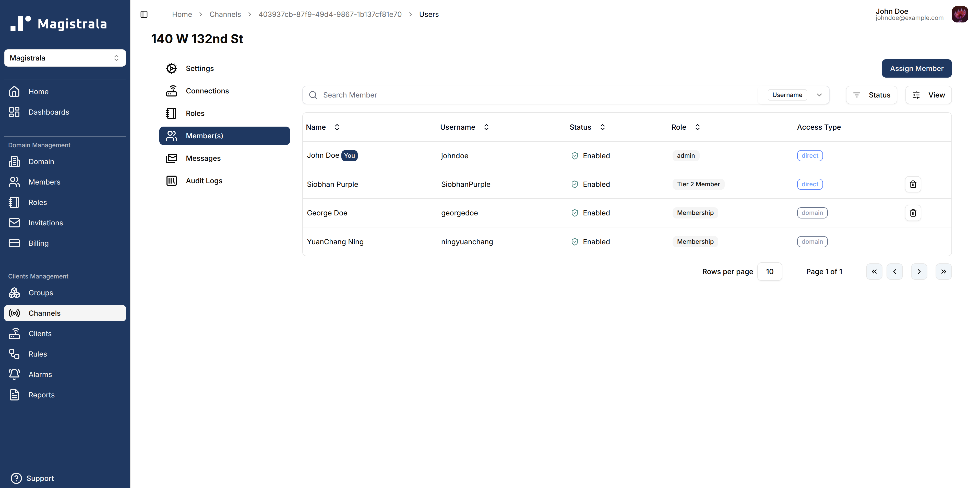
Task: Click inside the Search Member input field
Action: click(x=457, y=95)
